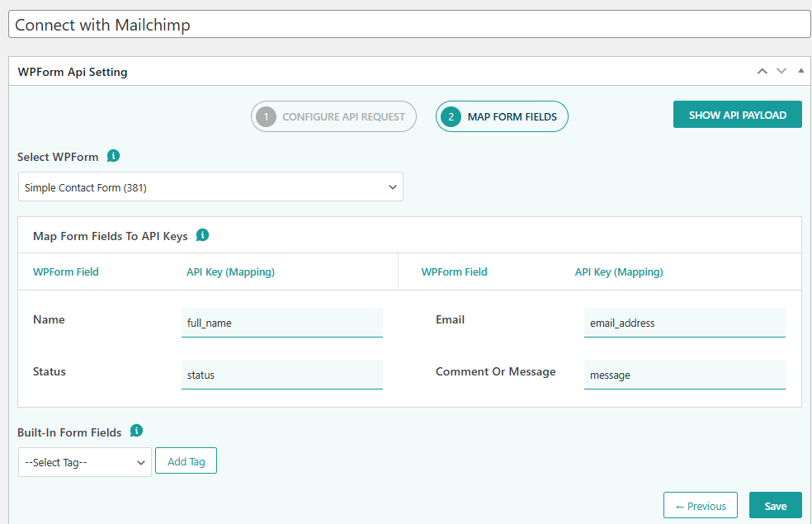This screenshot has width=812, height=524.
Task: Click the up arrow in the WPForm Api Setting header
Action: [762, 71]
